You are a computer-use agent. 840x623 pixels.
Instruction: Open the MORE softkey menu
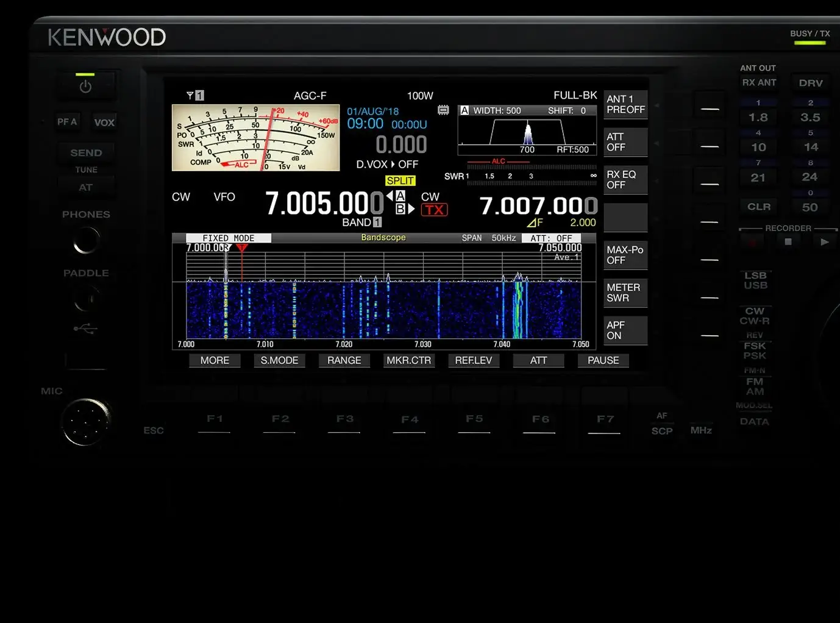(x=215, y=360)
